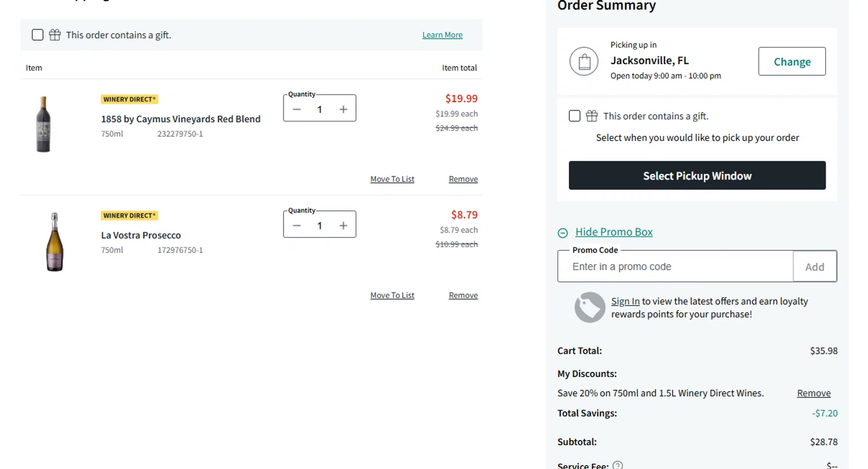This screenshot has width=868, height=469.
Task: Decrease quantity of 1858 Caymus Red Blend
Action: pos(297,109)
